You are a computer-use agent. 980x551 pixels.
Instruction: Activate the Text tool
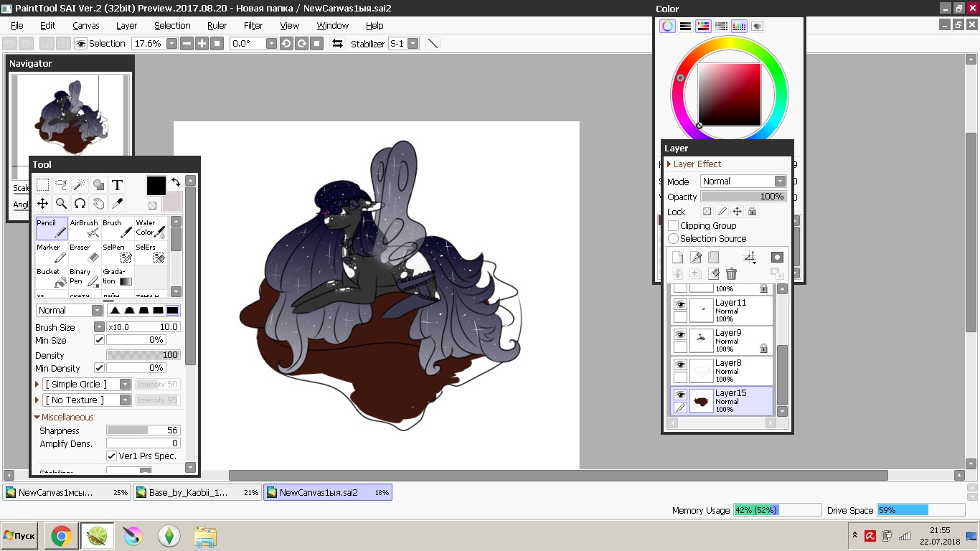tap(118, 185)
